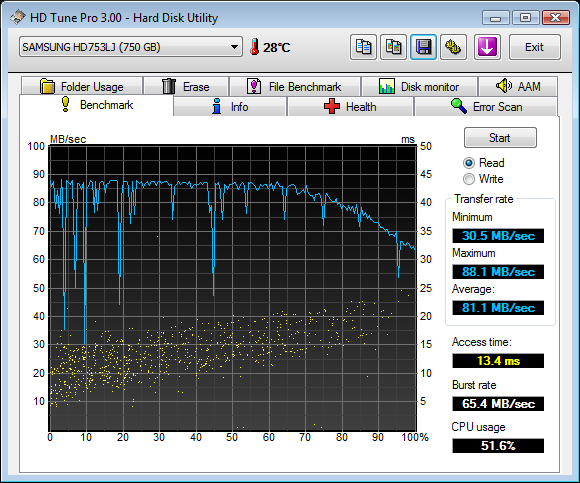Go to the File Benchmark tab
The width and height of the screenshot is (580, 483).
(x=295, y=87)
